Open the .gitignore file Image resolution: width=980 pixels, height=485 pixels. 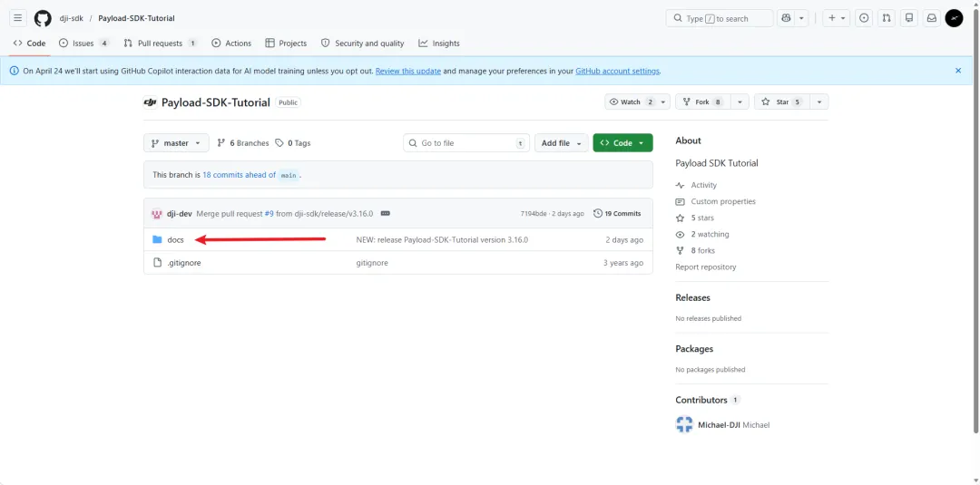pos(183,263)
